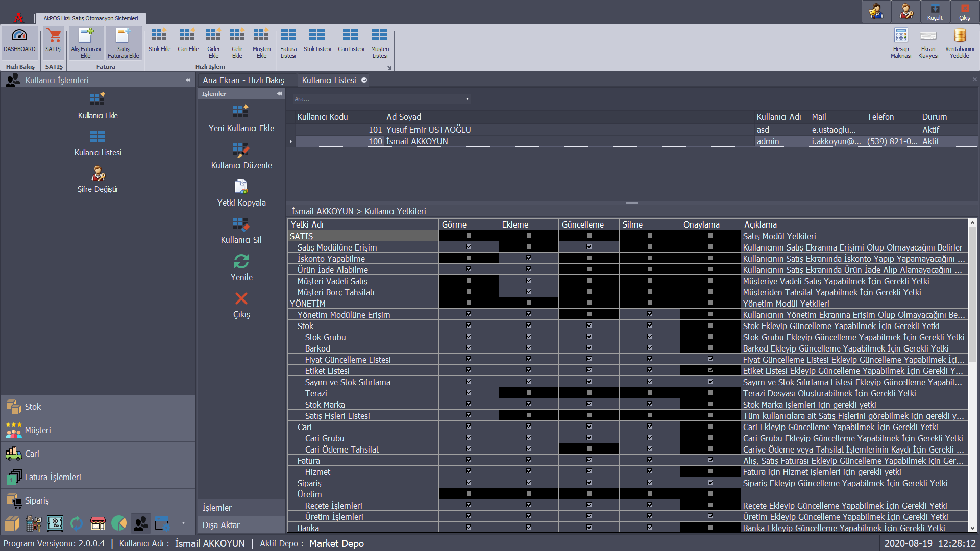Click the Dışa Aktar button
This screenshot has height=551, width=980.
click(221, 525)
